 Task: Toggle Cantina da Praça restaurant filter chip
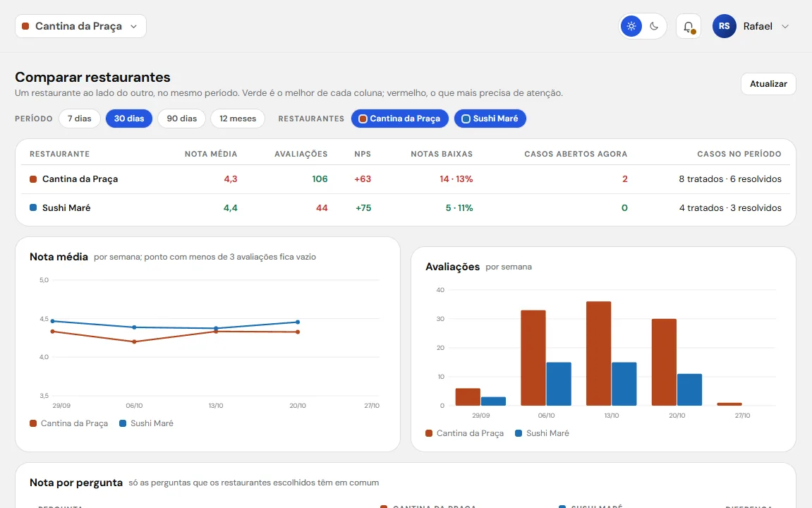(x=400, y=119)
